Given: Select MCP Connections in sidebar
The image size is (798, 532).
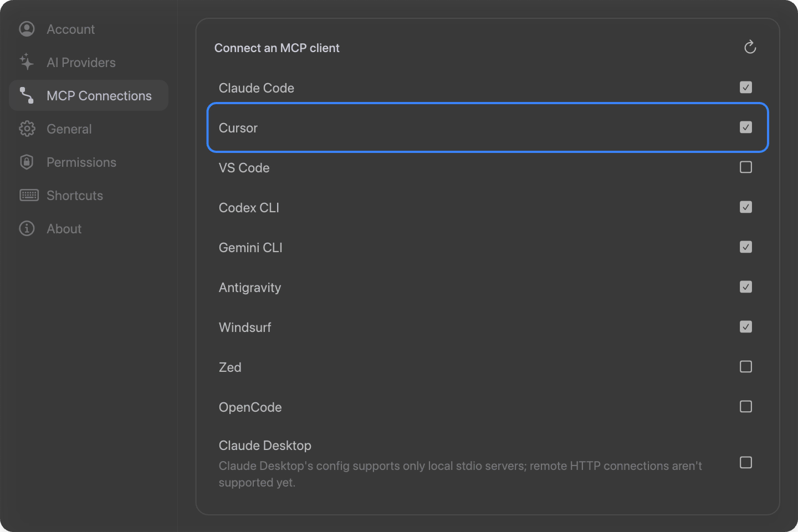Looking at the screenshot, I should click(89, 95).
